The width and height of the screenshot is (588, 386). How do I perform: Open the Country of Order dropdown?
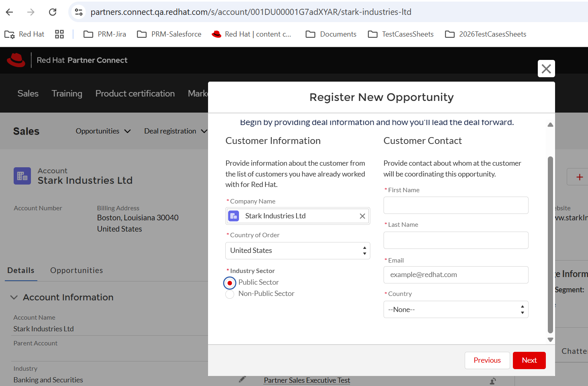tap(297, 250)
